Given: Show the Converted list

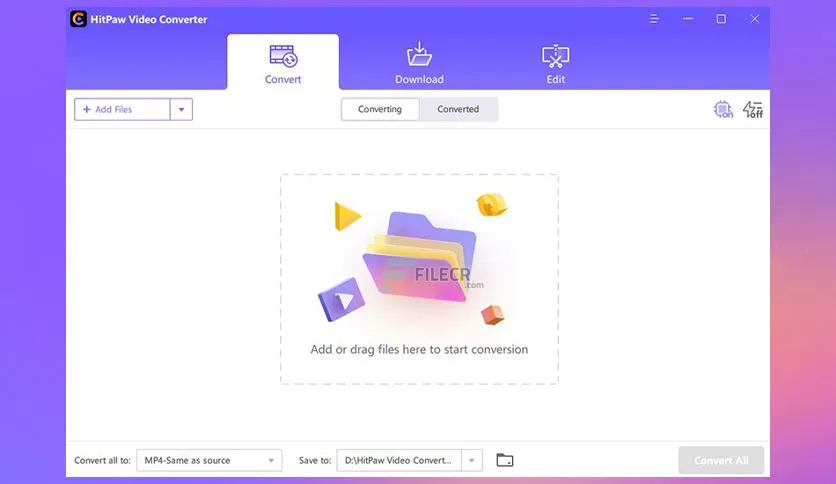Looking at the screenshot, I should 458,109.
